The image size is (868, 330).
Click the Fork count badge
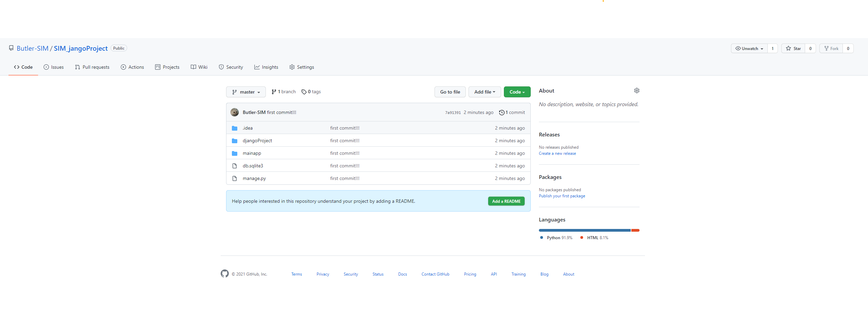pyautogui.click(x=848, y=48)
